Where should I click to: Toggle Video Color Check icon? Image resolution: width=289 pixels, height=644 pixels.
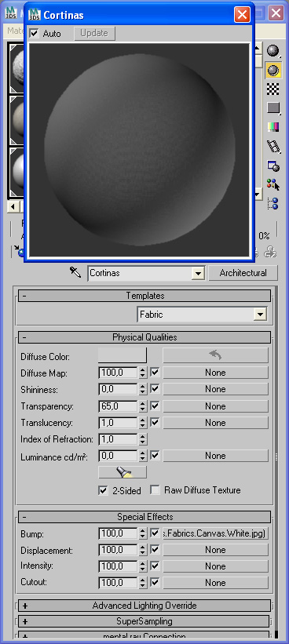pos(273,127)
